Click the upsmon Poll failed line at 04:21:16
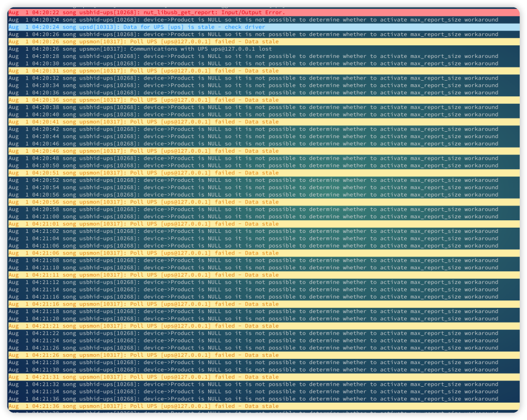The height and width of the screenshot is (420, 527). click(263, 305)
